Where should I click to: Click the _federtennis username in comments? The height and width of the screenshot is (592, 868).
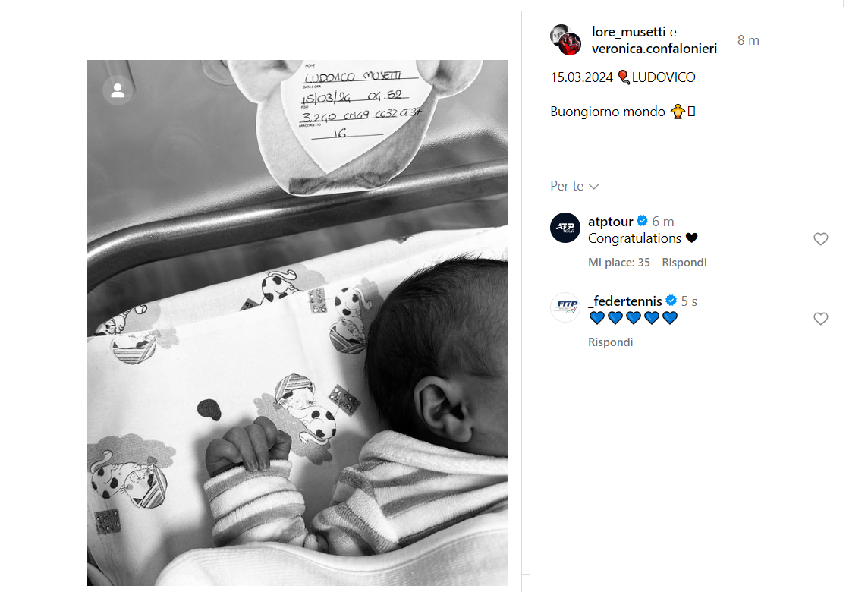[x=624, y=301]
